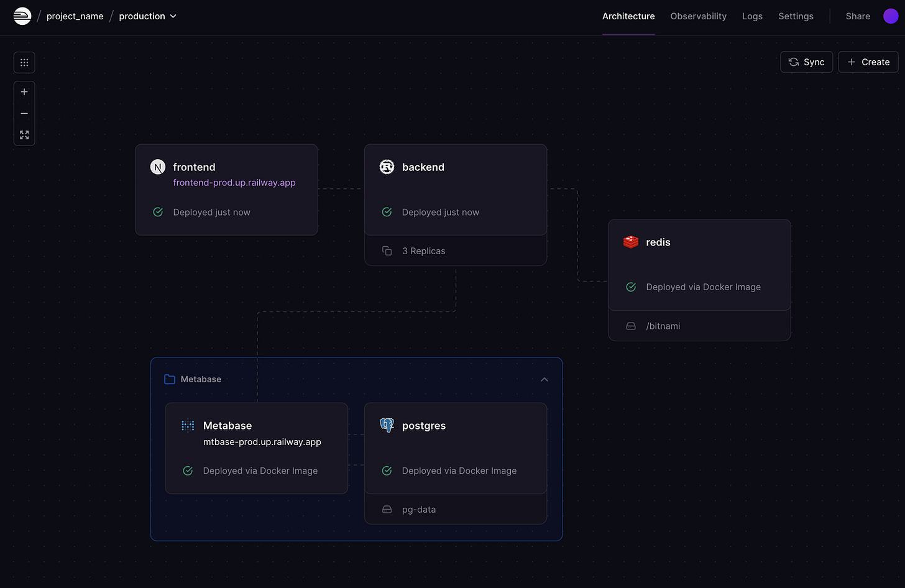Open the Settings tab
This screenshot has height=588, width=905.
796,16
